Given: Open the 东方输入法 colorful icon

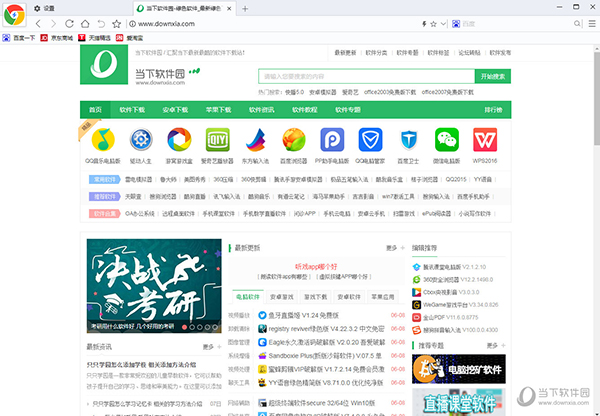Looking at the screenshot, I should pos(256,140).
